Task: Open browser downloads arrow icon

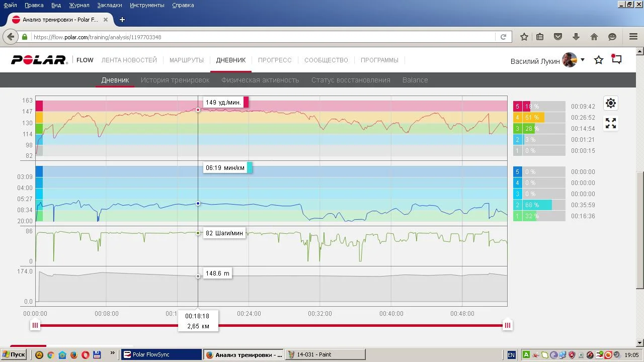Action: click(576, 37)
